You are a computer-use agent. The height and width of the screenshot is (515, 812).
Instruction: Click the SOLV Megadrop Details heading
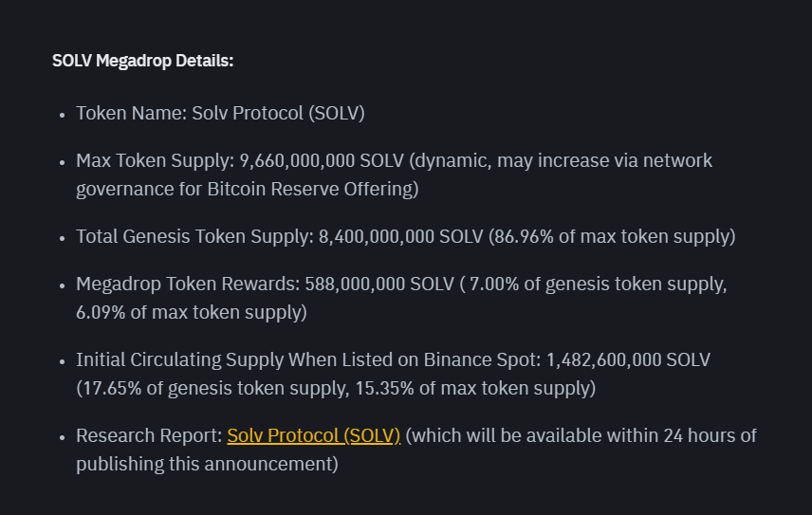(143, 61)
